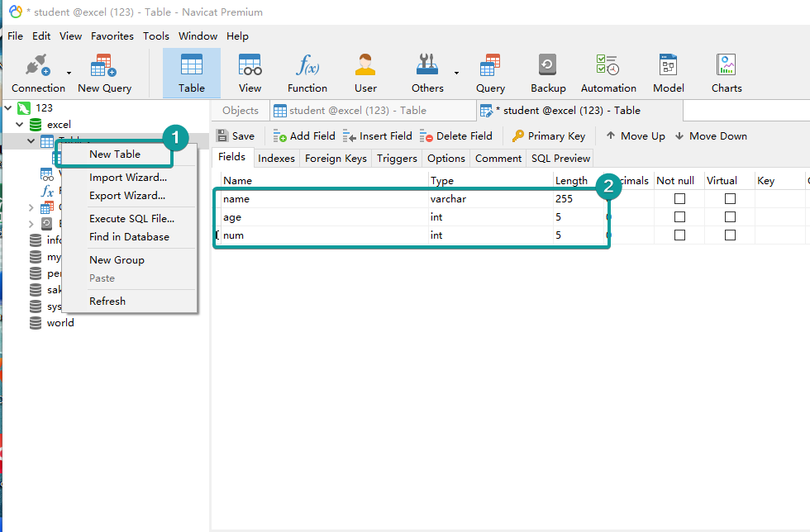Click the Add Field button
Viewport: 810px width, 532px height.
click(304, 136)
